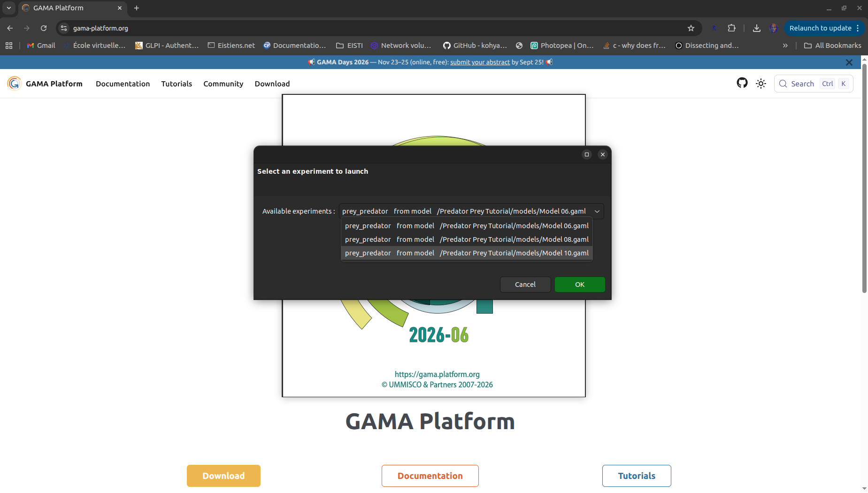The image size is (868, 493).
Task: Cancel the experiment dialog
Action: coord(525,285)
